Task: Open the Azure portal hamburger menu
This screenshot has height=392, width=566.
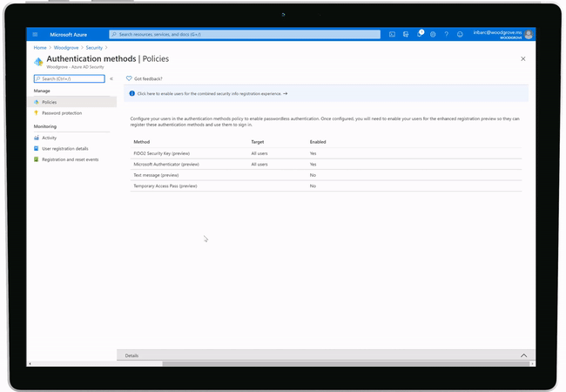Action: click(35, 34)
